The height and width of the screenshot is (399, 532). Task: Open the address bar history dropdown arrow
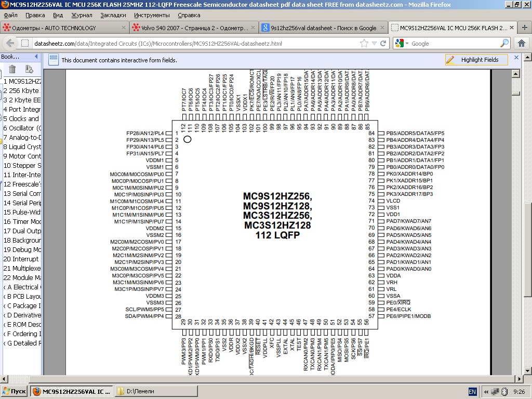(374, 44)
